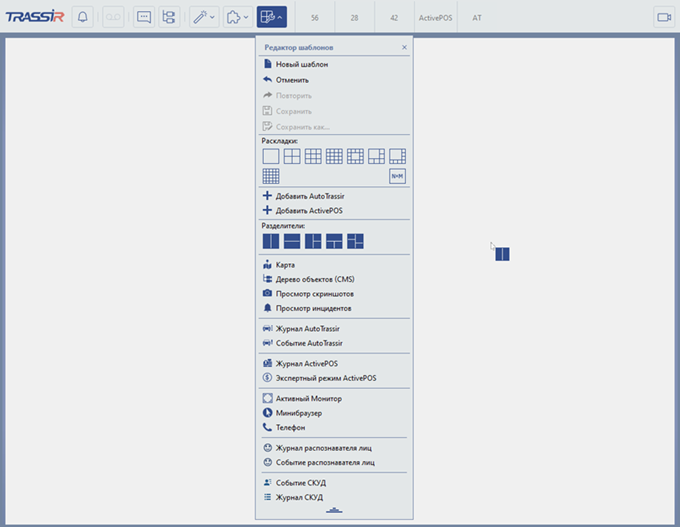
Task: Select the custom N×M layout icon
Action: (397, 176)
